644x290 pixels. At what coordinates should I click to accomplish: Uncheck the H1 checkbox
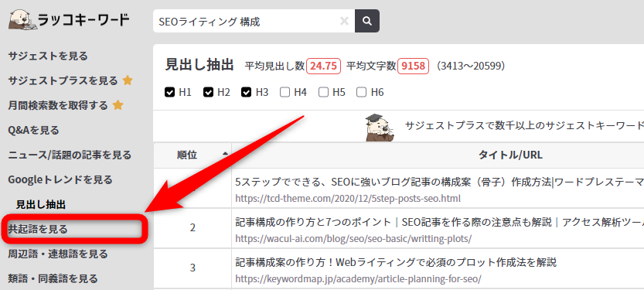click(x=169, y=93)
